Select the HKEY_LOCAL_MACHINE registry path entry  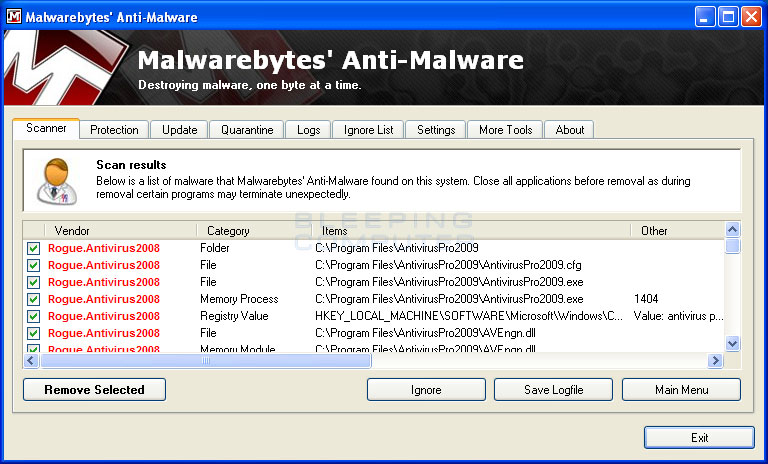pos(469,316)
